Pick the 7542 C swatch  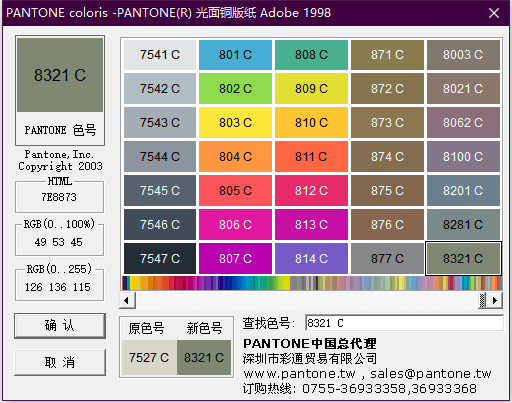[x=160, y=89]
